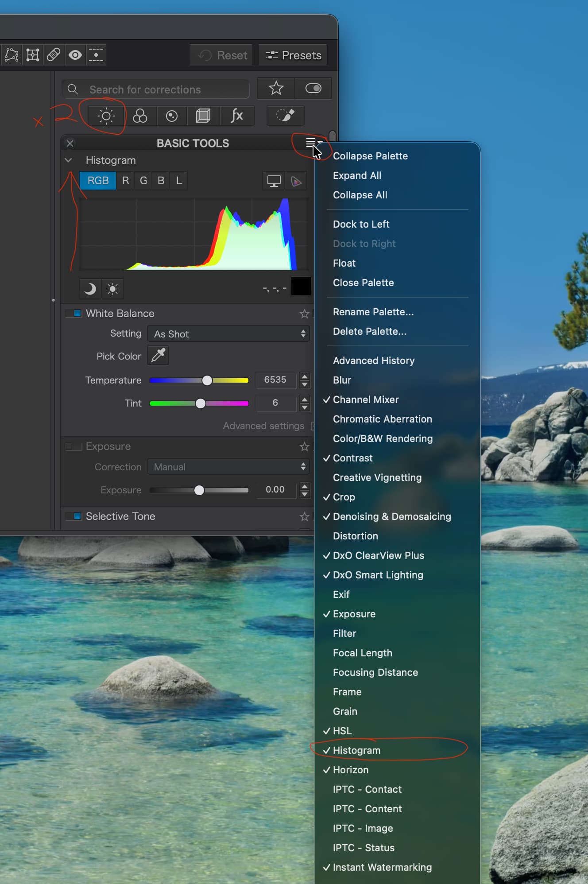Toggle the White Balance enable switch
This screenshot has width=588, height=884.
coord(73,314)
